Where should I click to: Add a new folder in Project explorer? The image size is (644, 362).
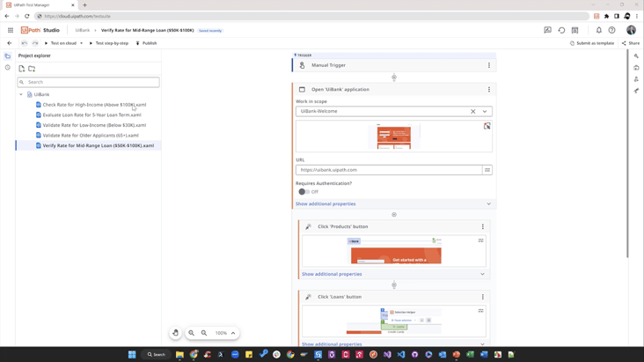tap(32, 69)
